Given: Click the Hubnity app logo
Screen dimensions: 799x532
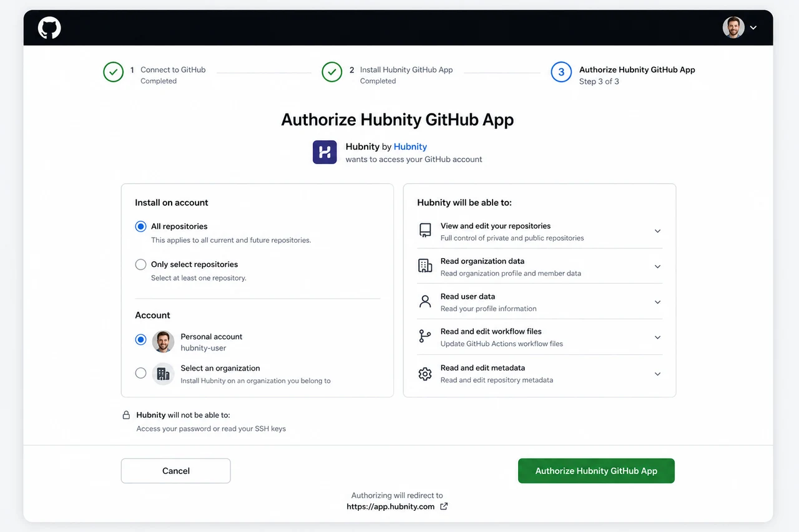Looking at the screenshot, I should pos(325,152).
